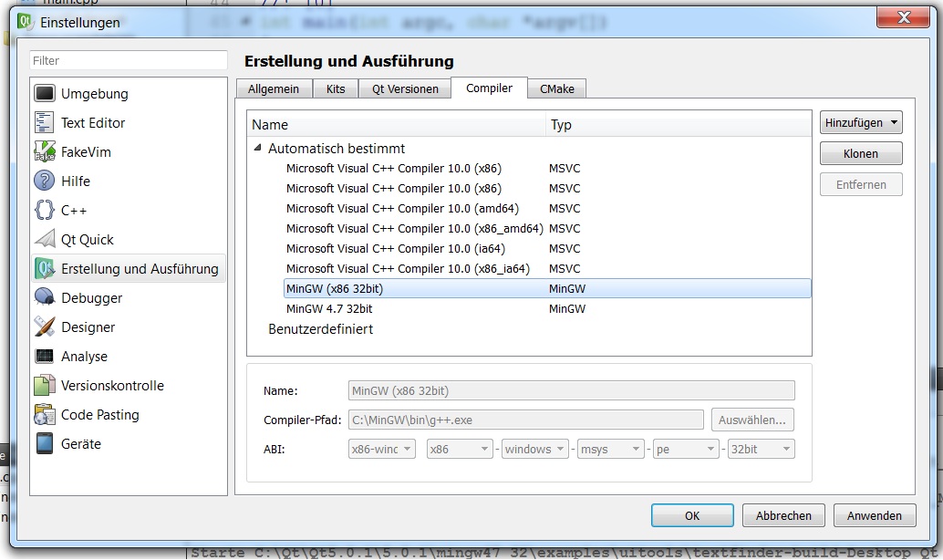943x560 pixels.
Task: Click the Auswählen... button
Action: point(751,420)
